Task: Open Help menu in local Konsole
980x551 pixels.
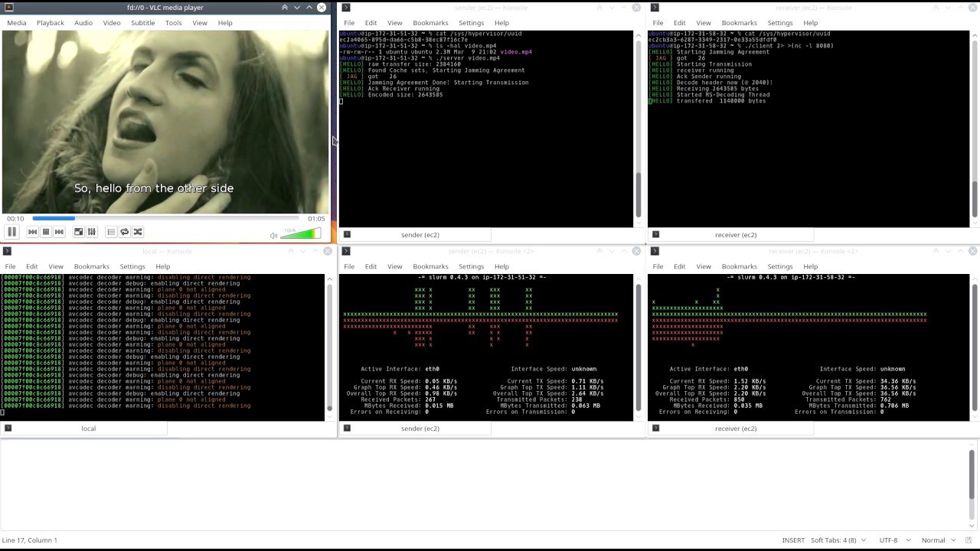Action: [163, 267]
